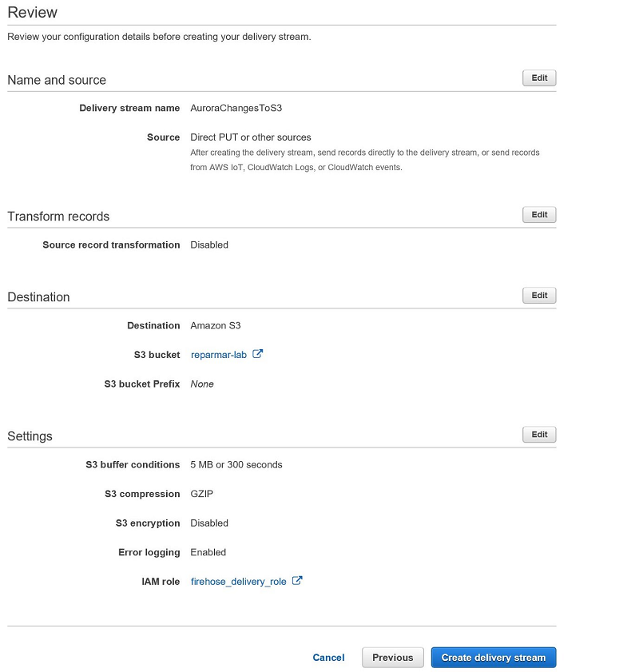Click Create delivery stream button

494,658
